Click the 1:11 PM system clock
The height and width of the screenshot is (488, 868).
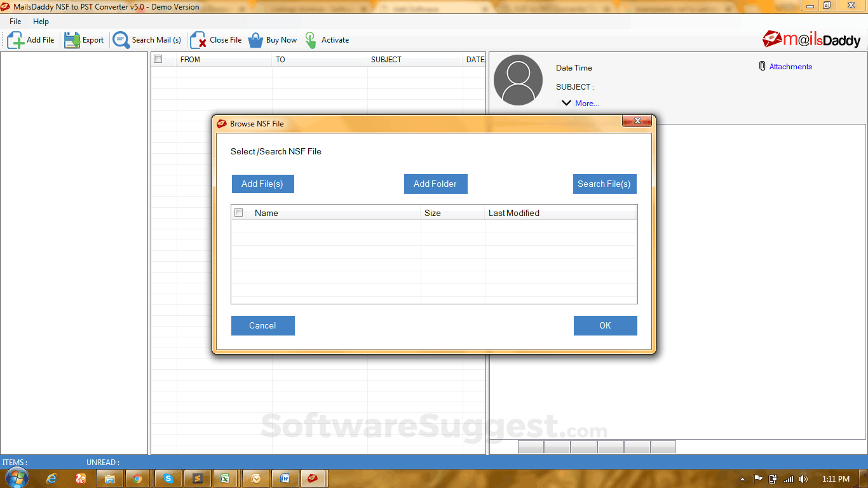coord(836,479)
